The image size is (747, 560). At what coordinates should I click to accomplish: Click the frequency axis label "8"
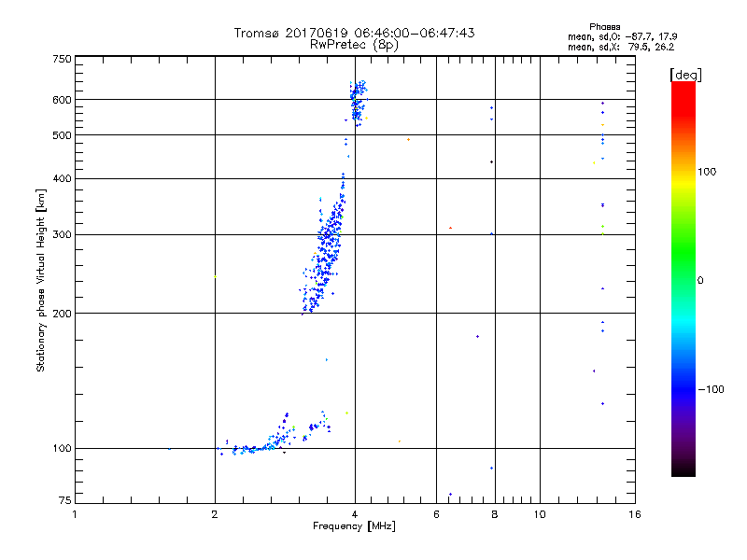point(495,514)
